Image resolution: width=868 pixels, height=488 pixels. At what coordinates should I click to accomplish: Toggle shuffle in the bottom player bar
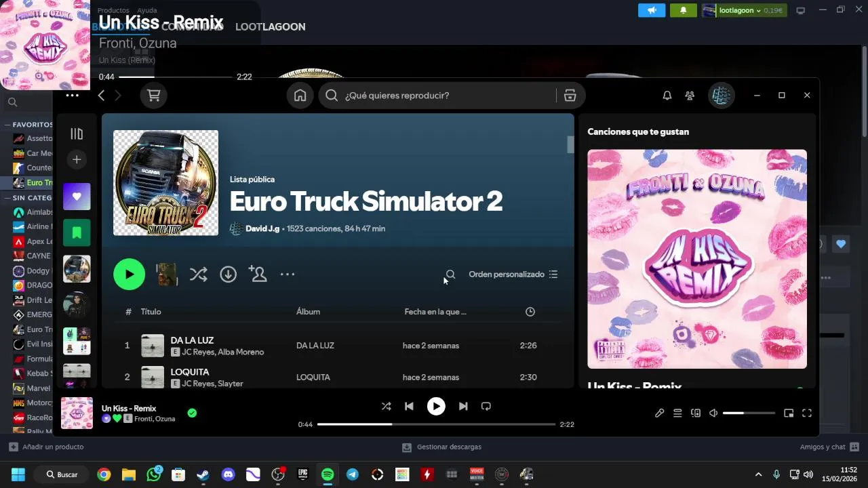pos(386,406)
